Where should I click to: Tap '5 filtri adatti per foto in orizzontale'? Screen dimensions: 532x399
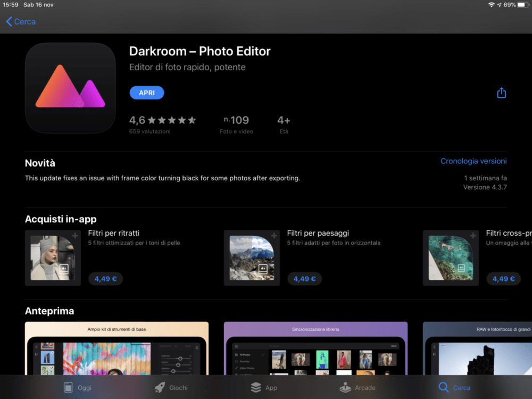click(334, 243)
